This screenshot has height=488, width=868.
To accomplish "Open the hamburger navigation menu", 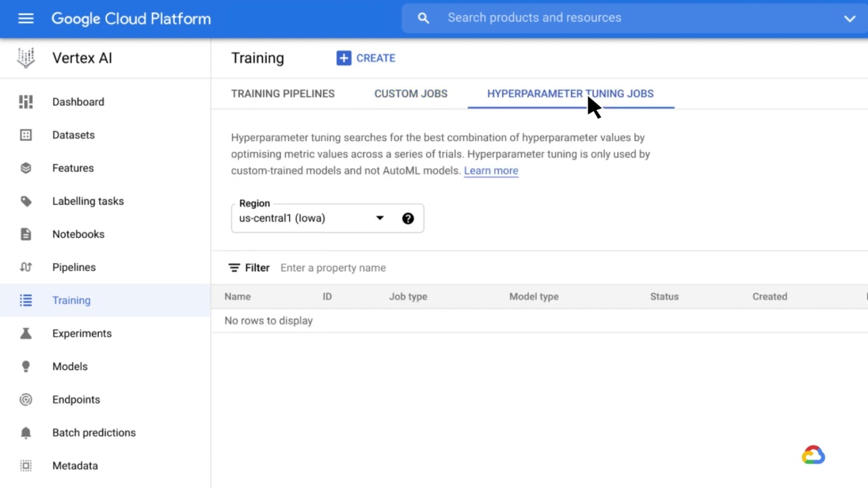I will coord(26,18).
